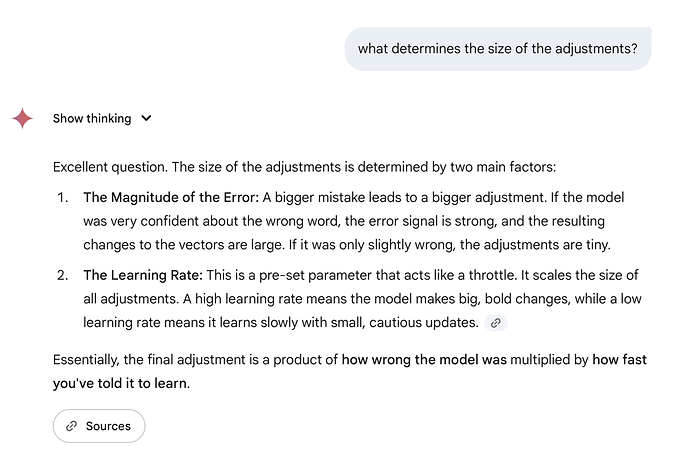The width and height of the screenshot is (690, 453).
Task: Click the phrase adjustments are tiny
Action: coord(547,244)
